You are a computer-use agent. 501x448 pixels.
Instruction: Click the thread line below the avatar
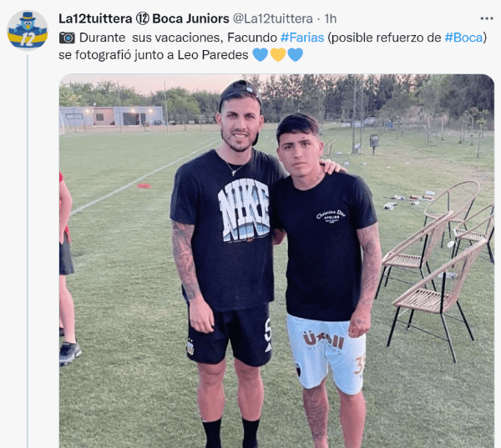[x=28, y=251]
